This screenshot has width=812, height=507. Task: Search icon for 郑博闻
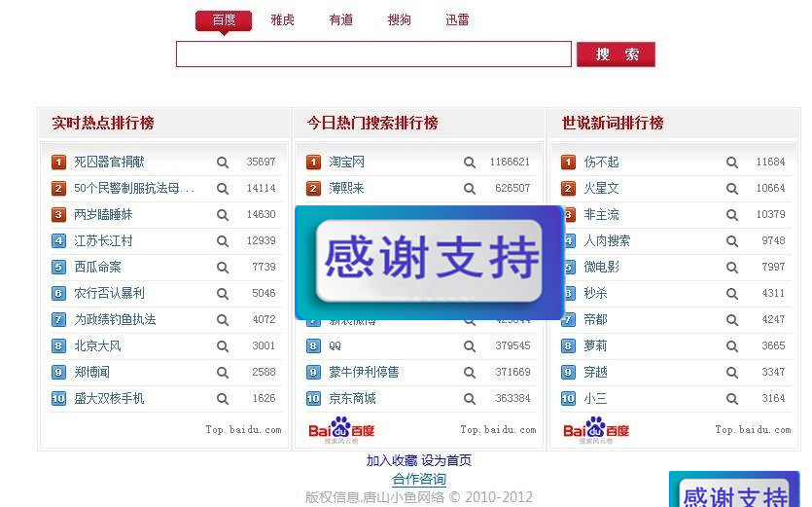[x=223, y=372]
